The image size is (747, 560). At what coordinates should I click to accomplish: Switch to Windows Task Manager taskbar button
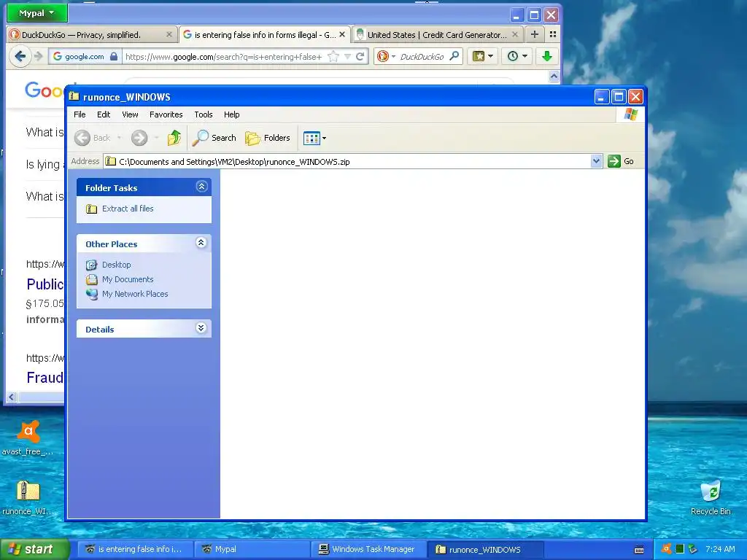coord(369,549)
